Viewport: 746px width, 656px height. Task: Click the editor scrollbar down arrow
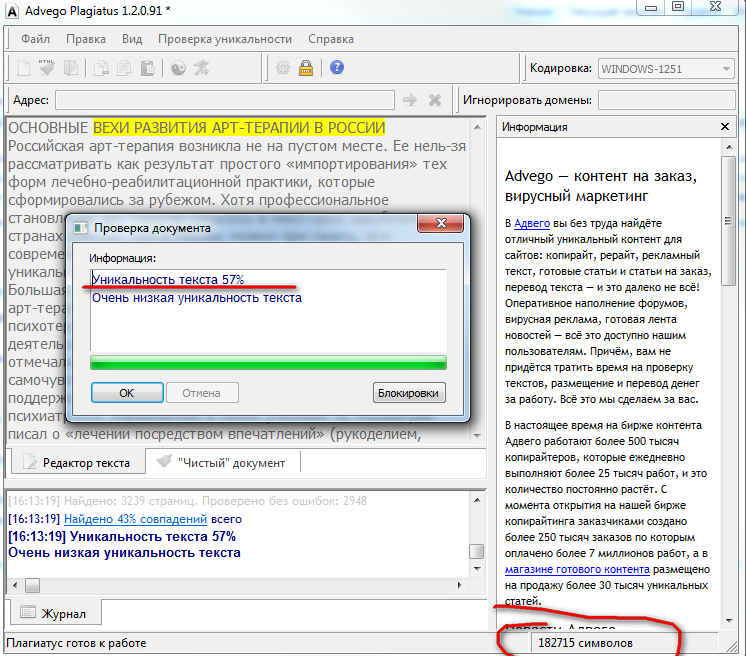click(477, 436)
